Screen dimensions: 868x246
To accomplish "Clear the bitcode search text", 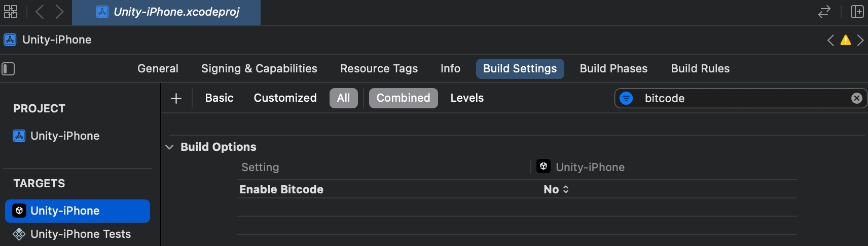I will [x=856, y=98].
